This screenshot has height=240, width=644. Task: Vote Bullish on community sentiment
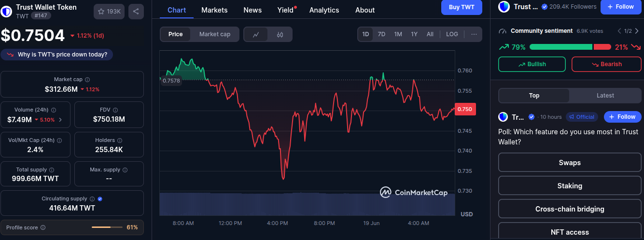[532, 64]
